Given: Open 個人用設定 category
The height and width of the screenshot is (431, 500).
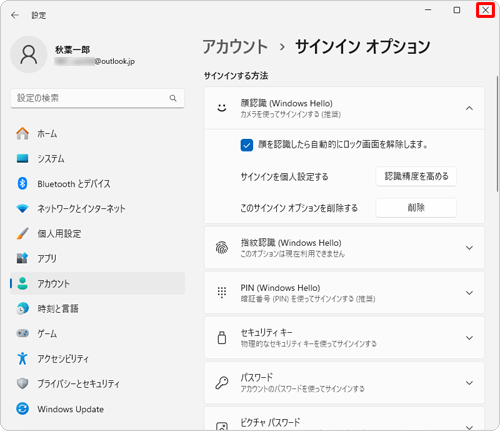Looking at the screenshot, I should 97,234.
